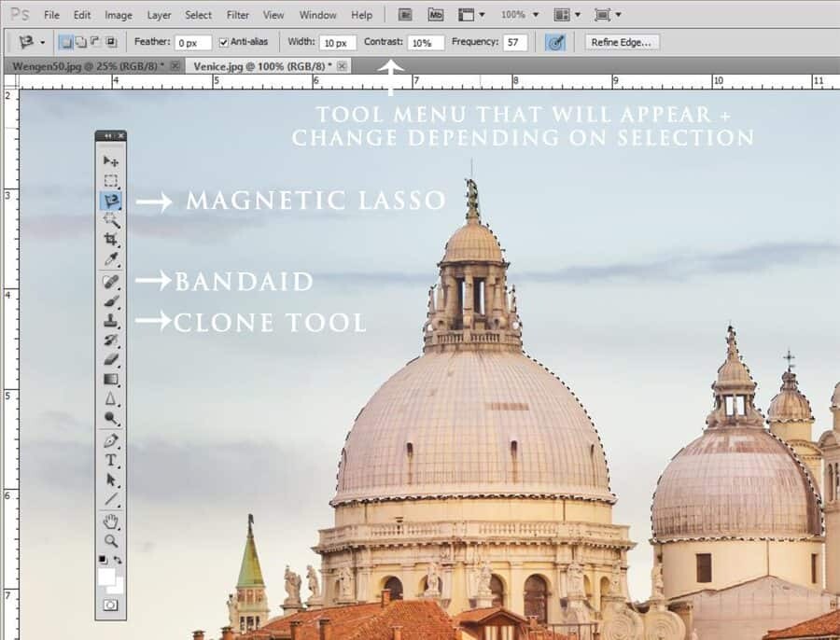Open the Magnetic Lasso tool preset dropdown
This screenshot has height=640, width=840.
32,42
